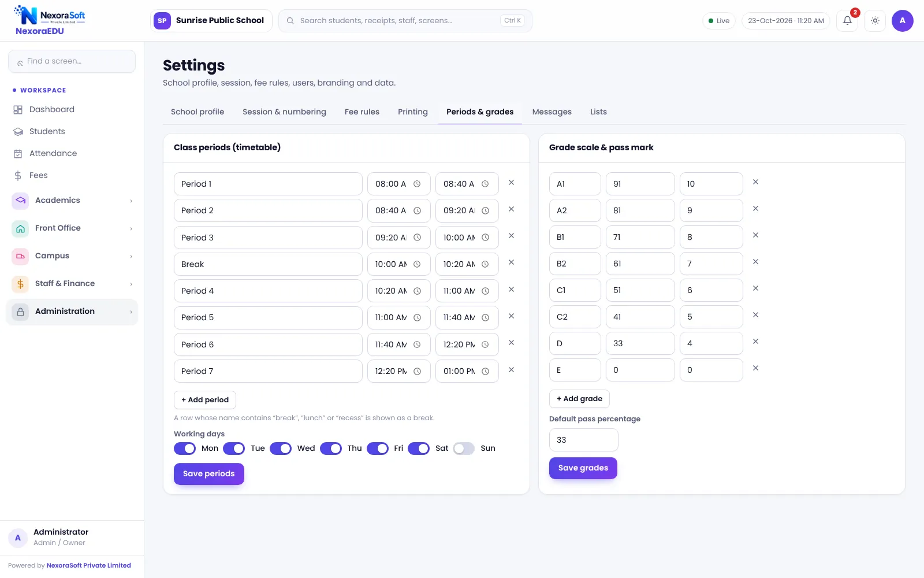
Task: Delete the Period 6 row
Action: click(x=511, y=343)
